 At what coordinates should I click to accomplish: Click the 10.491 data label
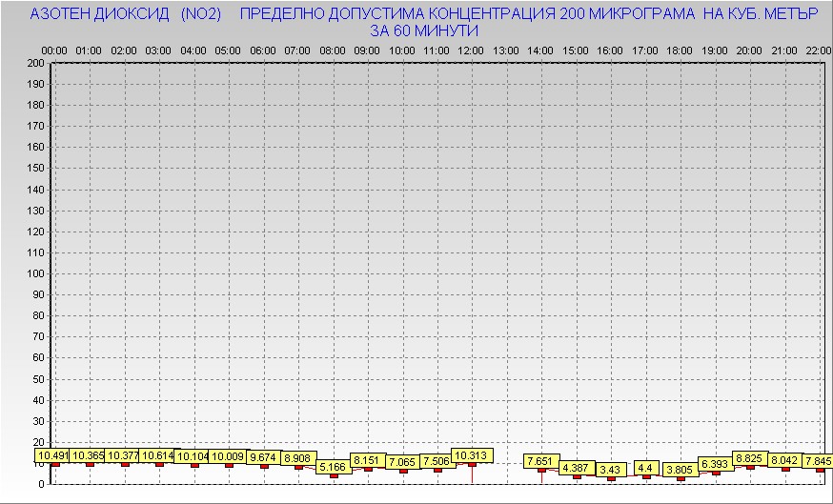(53, 455)
